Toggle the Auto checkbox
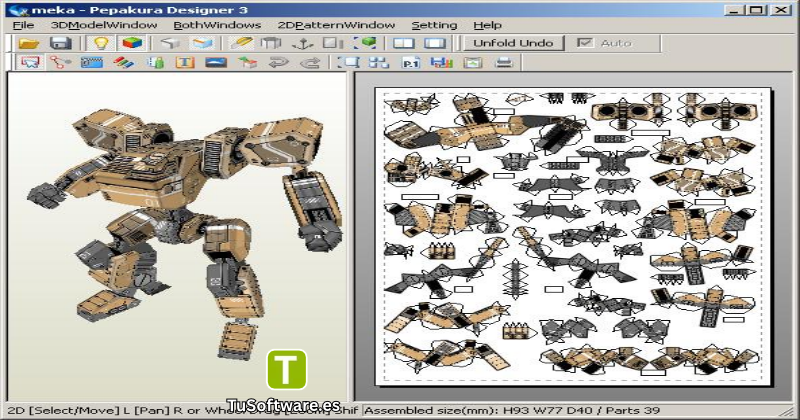This screenshot has height=420, width=800. tap(585, 43)
